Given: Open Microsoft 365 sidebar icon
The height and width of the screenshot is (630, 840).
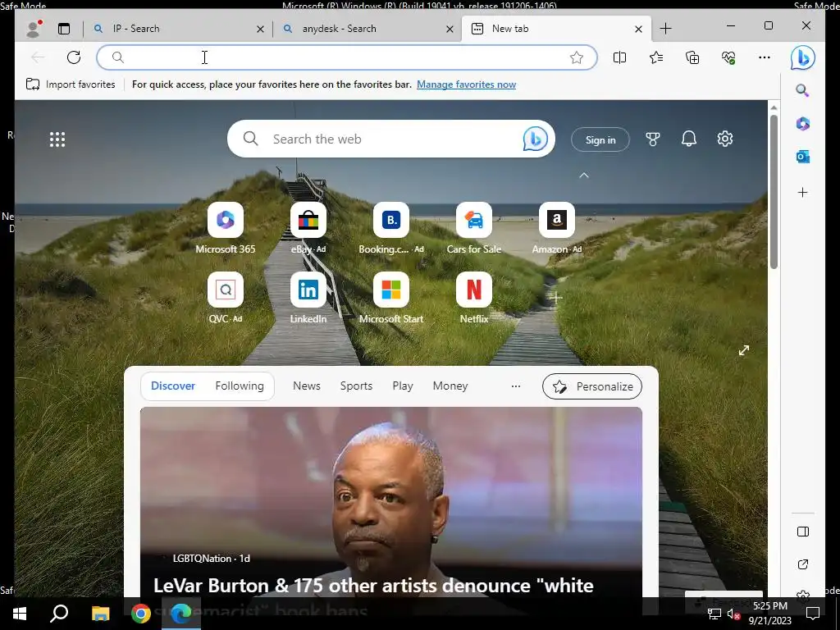Looking at the screenshot, I should (802, 124).
